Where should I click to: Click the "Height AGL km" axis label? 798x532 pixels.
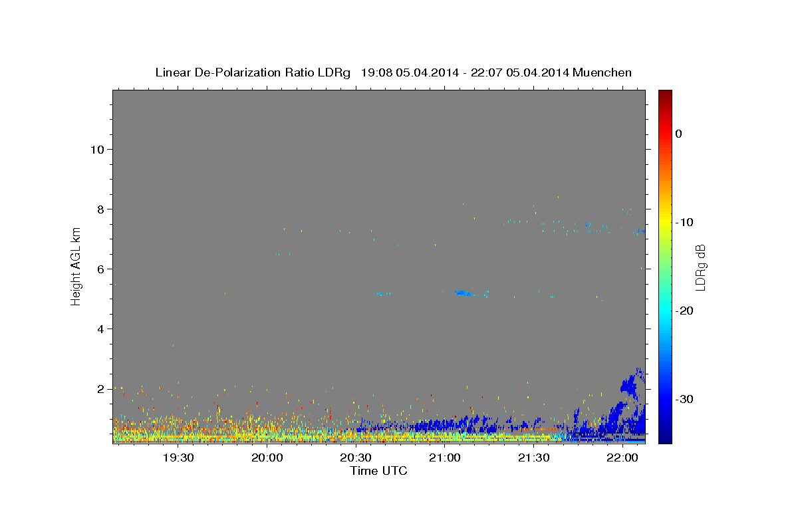pos(76,266)
